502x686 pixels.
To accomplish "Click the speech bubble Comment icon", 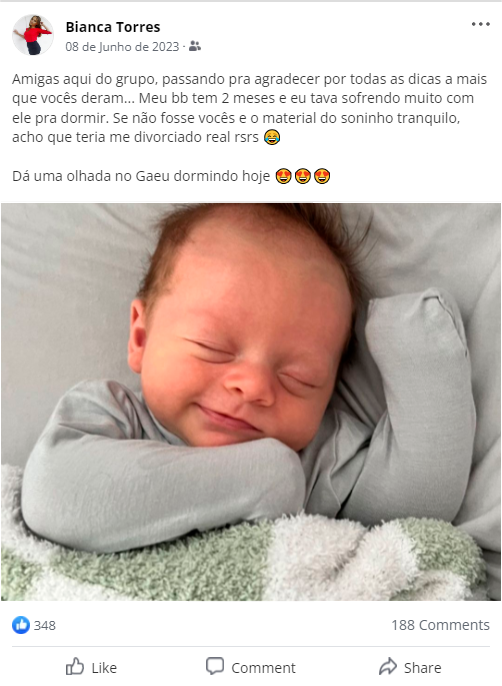I will [x=215, y=666].
